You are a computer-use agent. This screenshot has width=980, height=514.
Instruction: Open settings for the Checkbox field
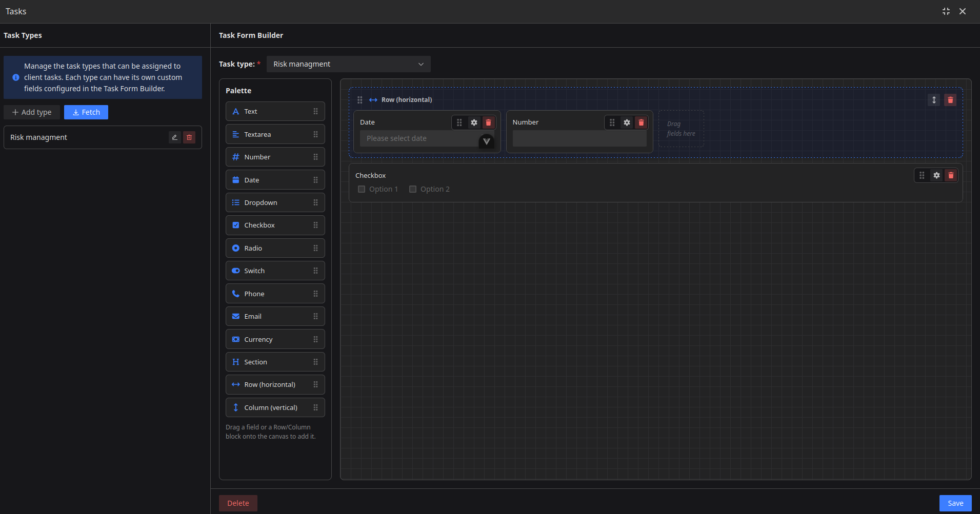[936, 175]
